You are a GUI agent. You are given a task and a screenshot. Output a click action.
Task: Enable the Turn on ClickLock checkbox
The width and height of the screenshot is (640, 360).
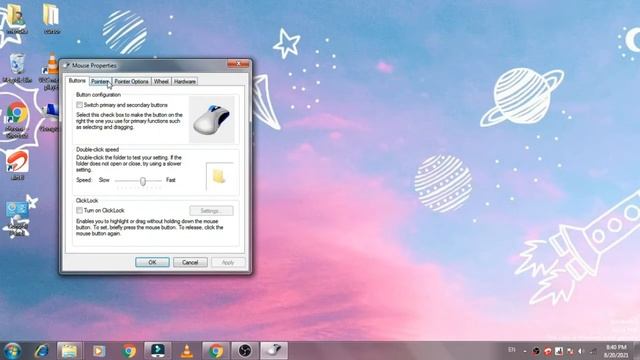(x=80, y=210)
